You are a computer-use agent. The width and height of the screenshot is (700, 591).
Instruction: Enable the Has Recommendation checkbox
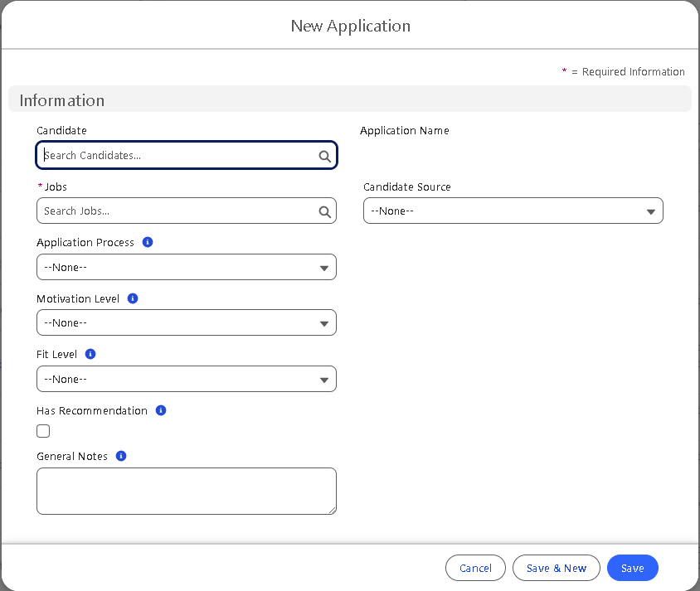[x=43, y=431]
